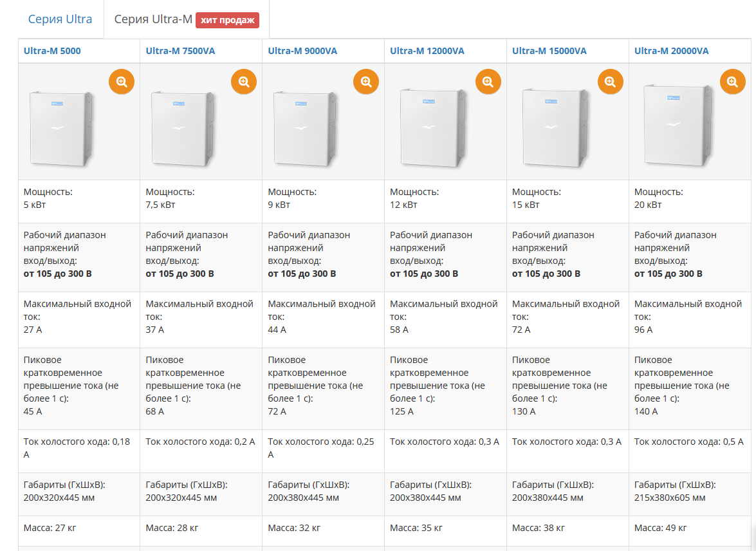The width and height of the screenshot is (756, 551).
Task: Select the '5 кВт' power value
Action: pyautogui.click(x=35, y=205)
